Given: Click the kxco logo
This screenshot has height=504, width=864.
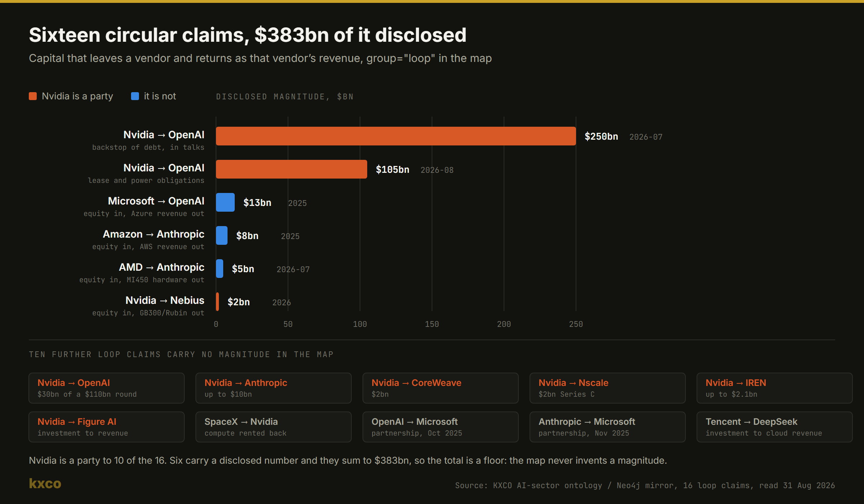Looking at the screenshot, I should pyautogui.click(x=45, y=483).
